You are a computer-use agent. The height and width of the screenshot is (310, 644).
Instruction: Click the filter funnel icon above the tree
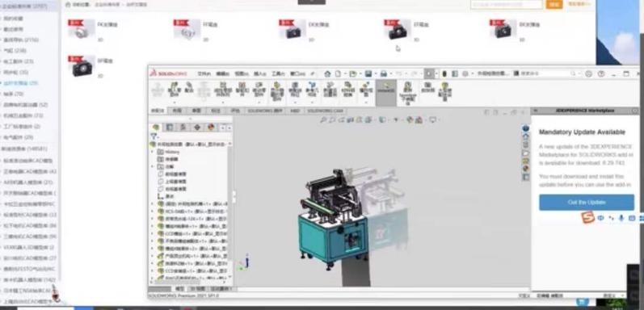154,136
